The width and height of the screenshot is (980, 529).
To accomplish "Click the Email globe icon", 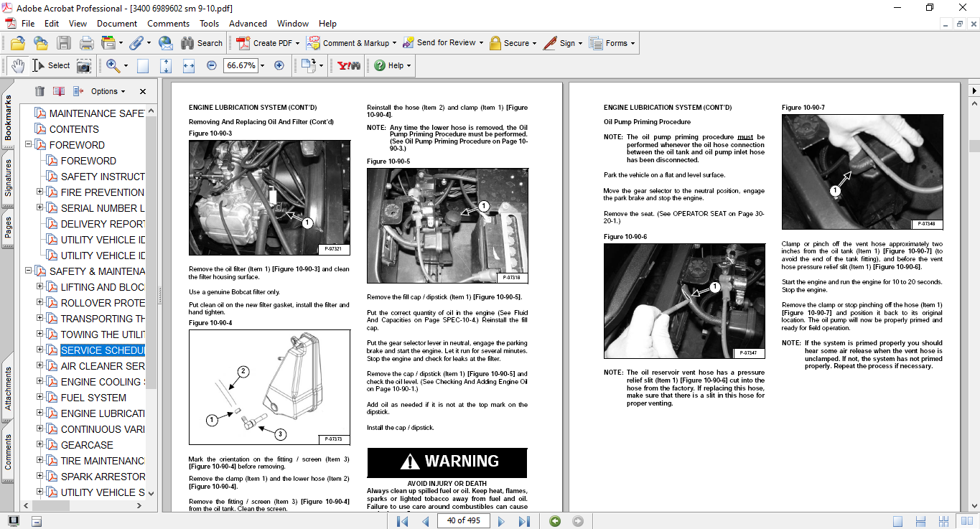I will click(166, 43).
